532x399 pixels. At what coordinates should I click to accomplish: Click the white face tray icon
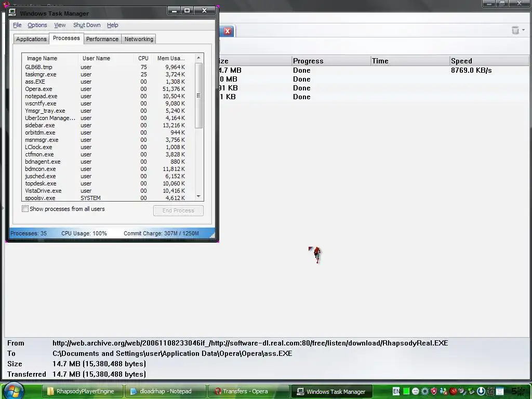(415, 391)
